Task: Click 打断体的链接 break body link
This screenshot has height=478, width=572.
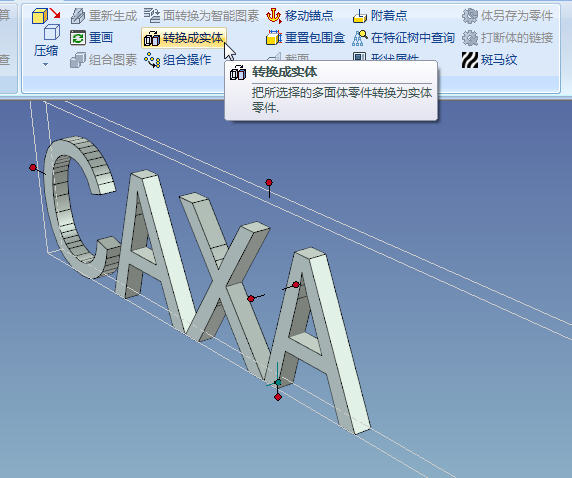Action: 507,38
